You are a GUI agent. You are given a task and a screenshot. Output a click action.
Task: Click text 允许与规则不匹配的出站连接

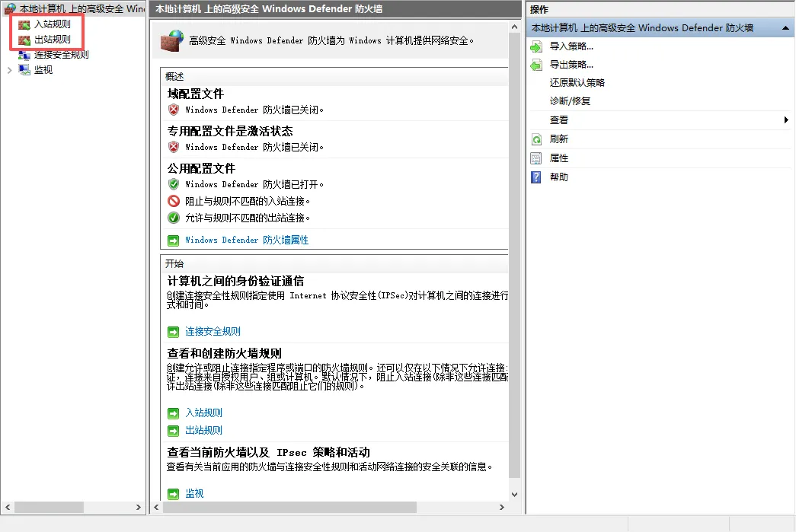point(248,218)
